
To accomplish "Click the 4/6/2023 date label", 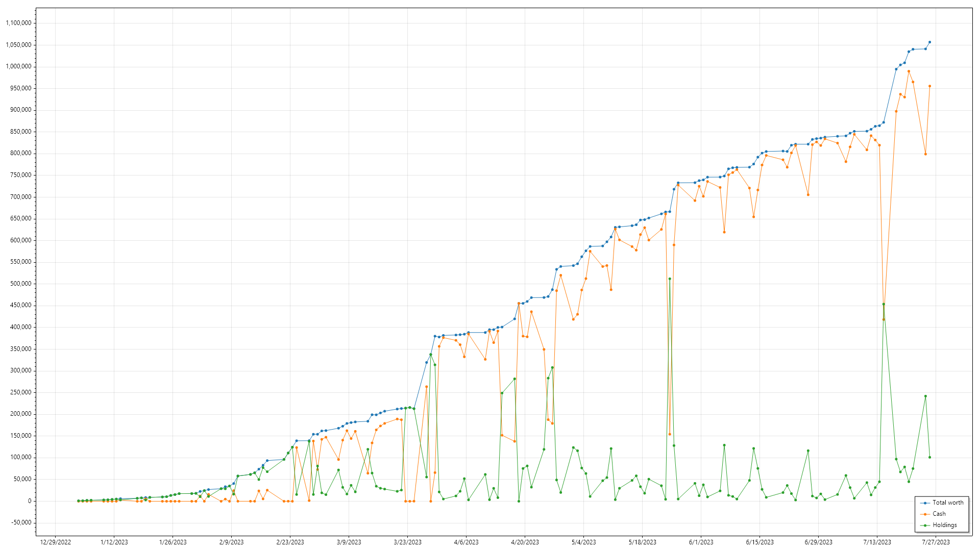I will point(466,542).
